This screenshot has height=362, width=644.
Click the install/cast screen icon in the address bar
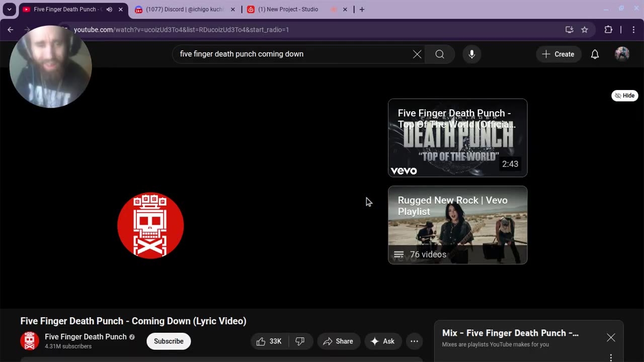point(570,30)
